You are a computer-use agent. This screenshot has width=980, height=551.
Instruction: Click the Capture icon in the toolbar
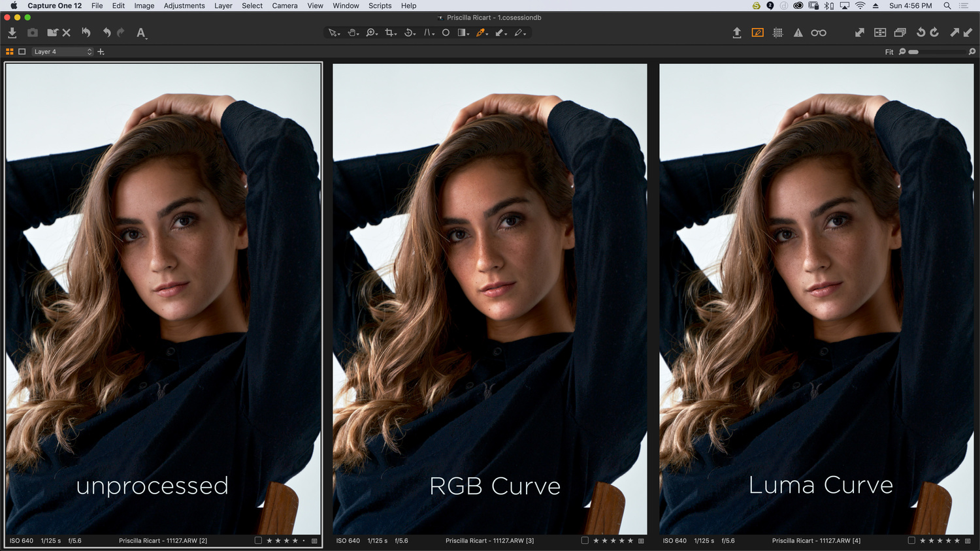pos(33,32)
